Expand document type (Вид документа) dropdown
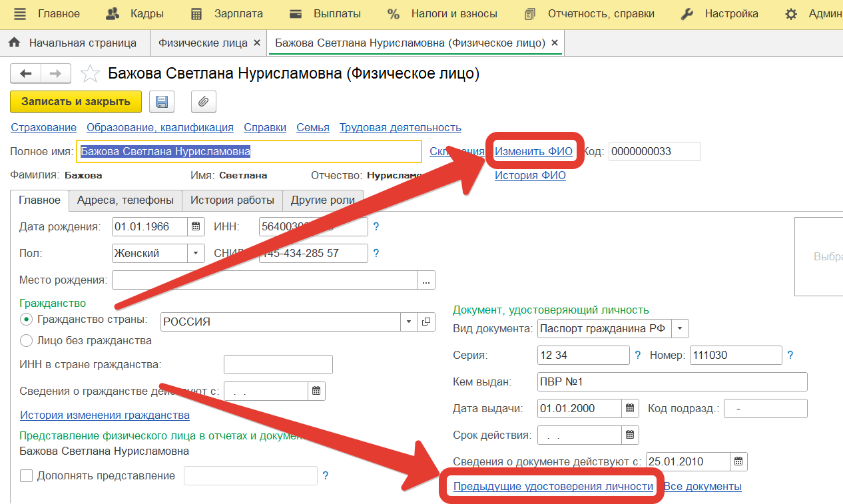This screenshot has height=504, width=843. [679, 328]
